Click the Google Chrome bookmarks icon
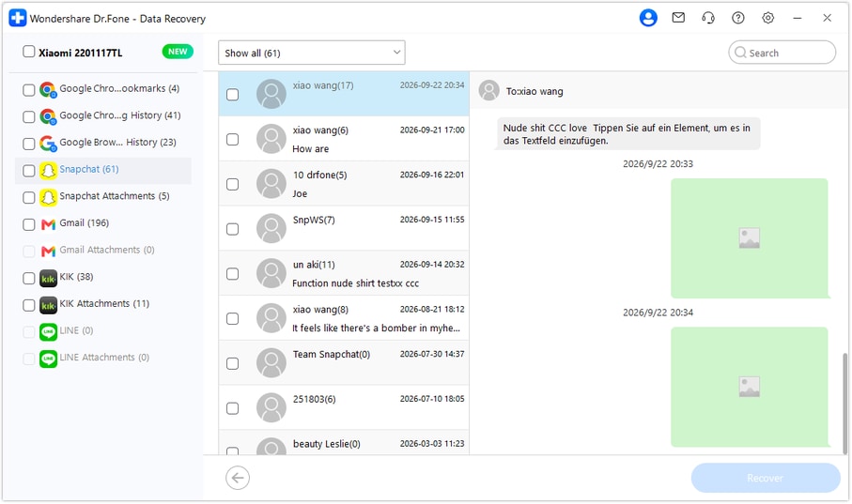The height and width of the screenshot is (504, 852). [48, 89]
